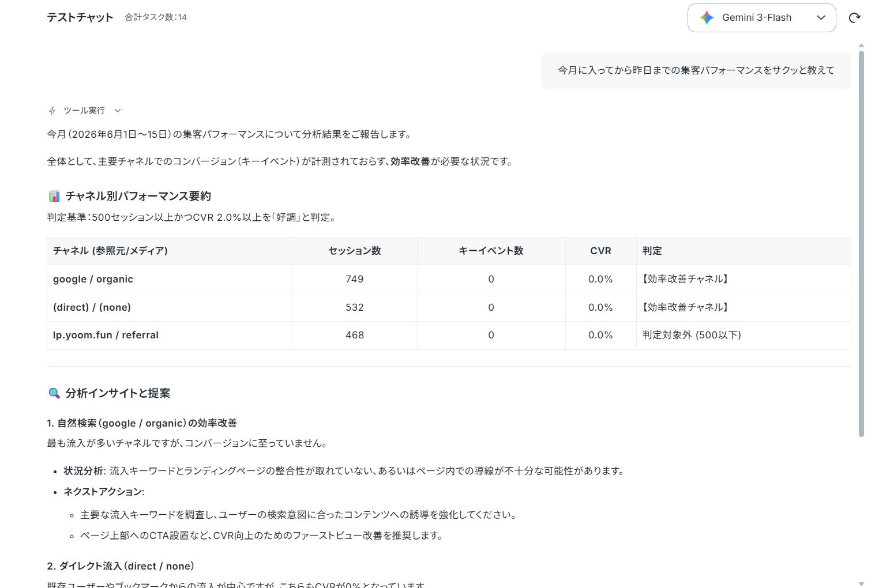The width and height of the screenshot is (875, 588).
Task: Expand the ツール実行 section chevron
Action: pyautogui.click(x=118, y=111)
